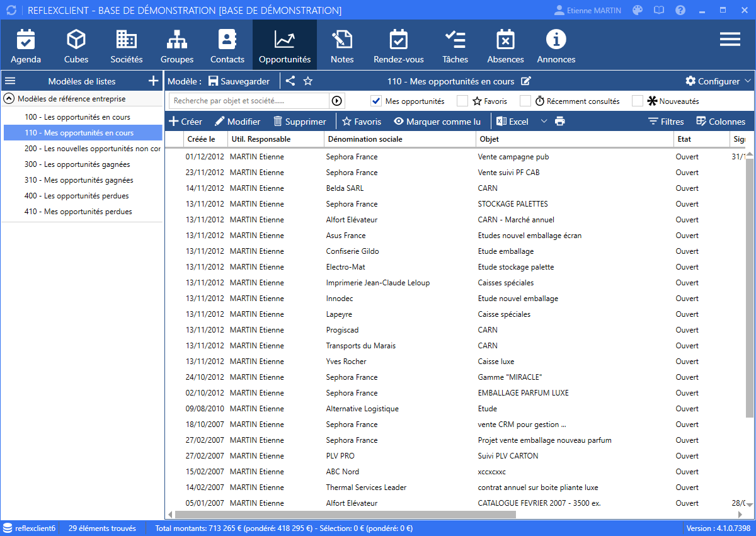Viewport: 756px width, 536px height.
Task: Open the Excel export dropdown arrow
Action: pyautogui.click(x=544, y=121)
